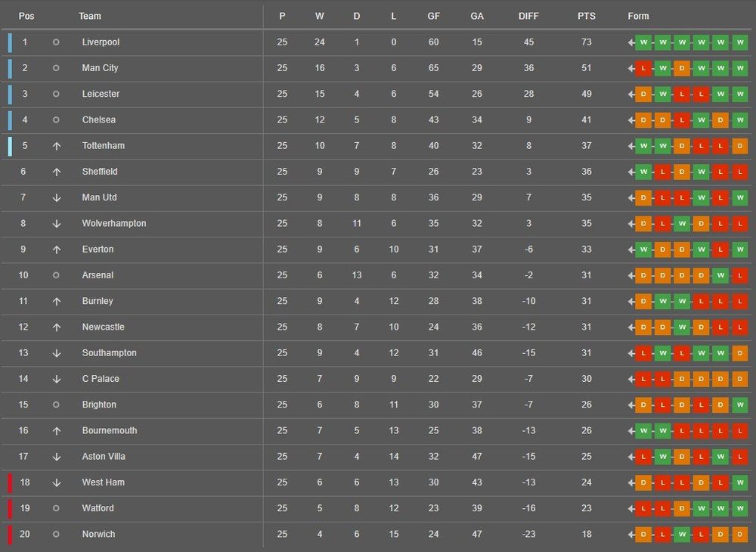
Task: Click Man Utd's downward movement arrow icon
Action: click(56, 197)
